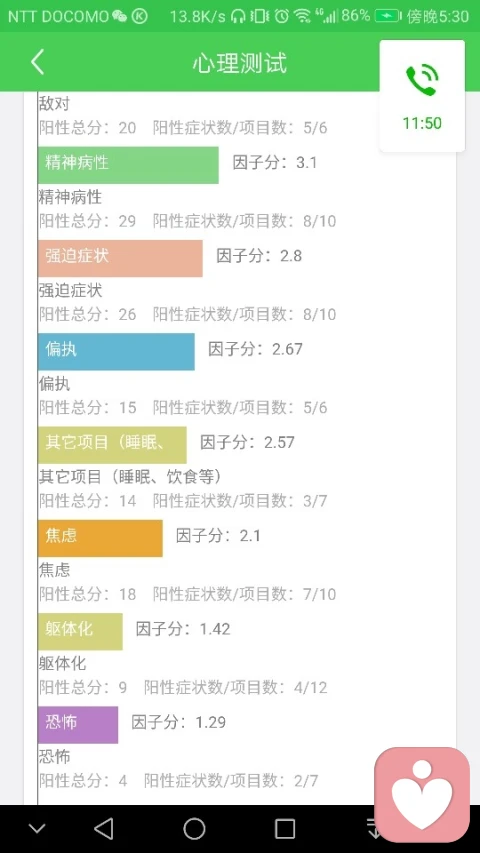Select the 其它项目 yellow-green bar
This screenshot has height=853, width=480.
pyautogui.click(x=112, y=445)
